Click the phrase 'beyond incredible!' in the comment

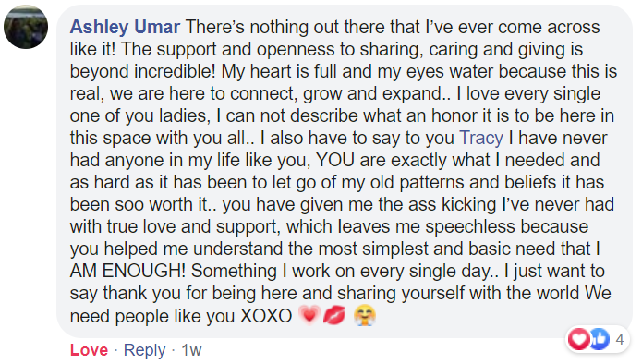click(142, 71)
